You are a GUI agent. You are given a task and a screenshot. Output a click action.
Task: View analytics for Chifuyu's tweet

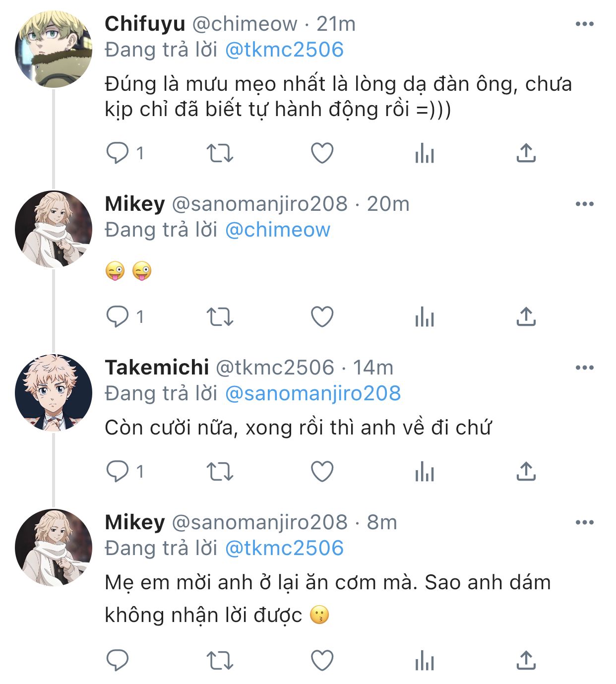(x=425, y=153)
